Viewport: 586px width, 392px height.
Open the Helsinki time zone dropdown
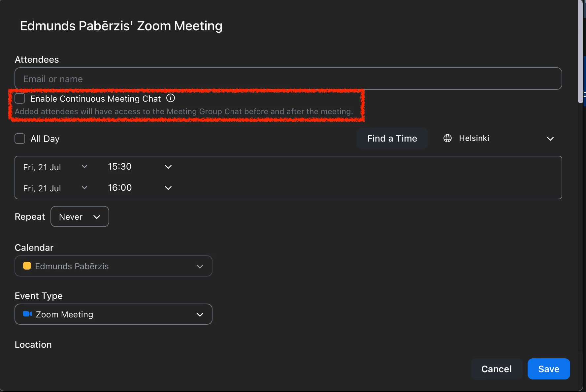(499, 138)
